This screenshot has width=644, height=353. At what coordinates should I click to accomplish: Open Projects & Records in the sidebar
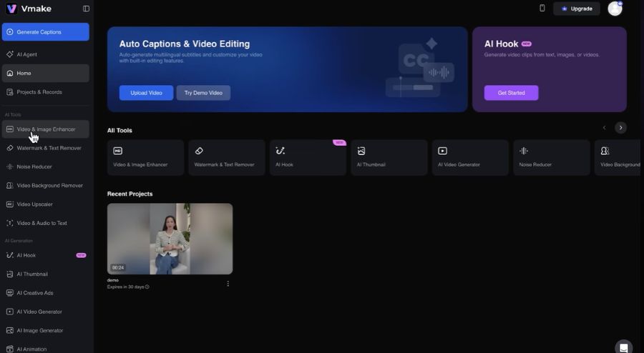46,92
